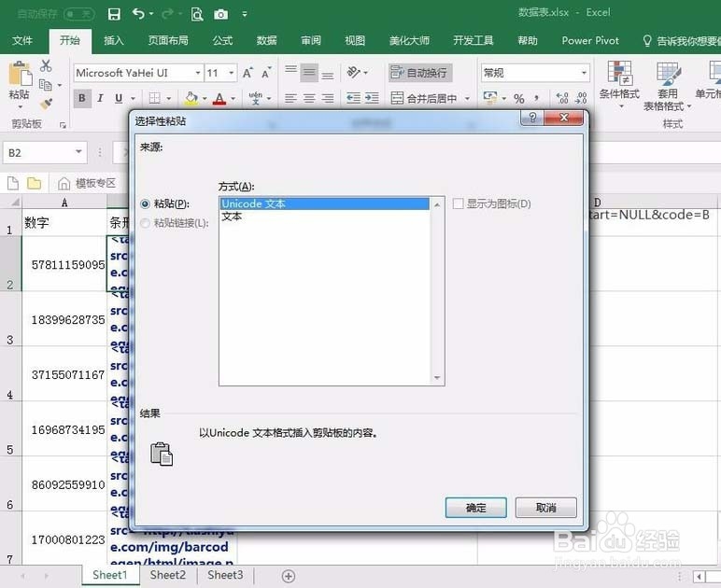Screen dimensions: 721x588
Task: Toggle Underline formatting button
Action: coord(119,98)
